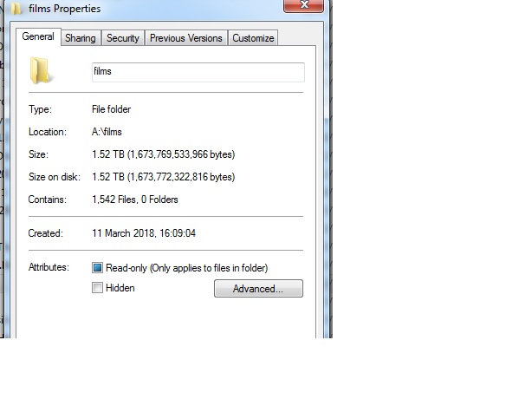Click the 1,673,772,322,816 bytes size on disk value

click(180, 177)
